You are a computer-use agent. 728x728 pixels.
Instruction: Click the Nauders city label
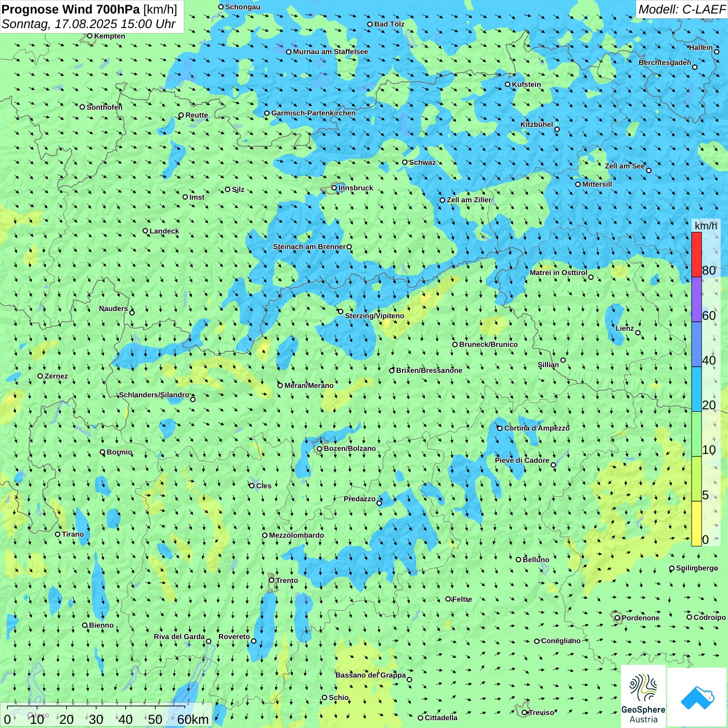pos(113,308)
